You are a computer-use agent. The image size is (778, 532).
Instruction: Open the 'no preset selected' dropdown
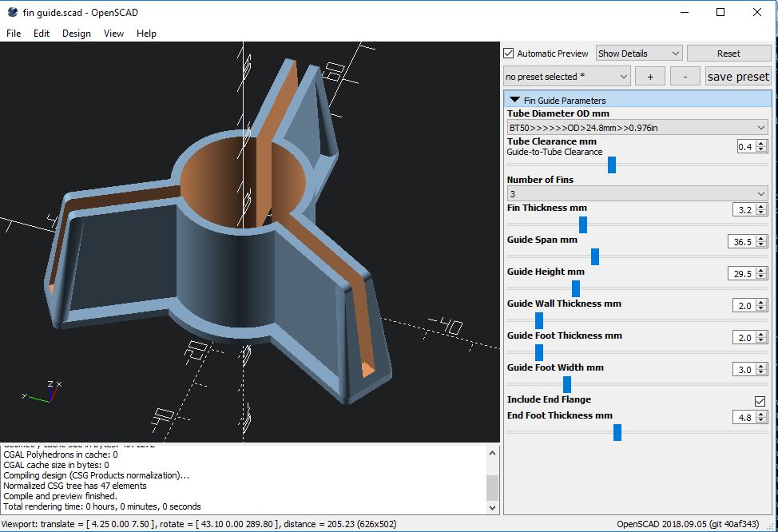point(566,77)
